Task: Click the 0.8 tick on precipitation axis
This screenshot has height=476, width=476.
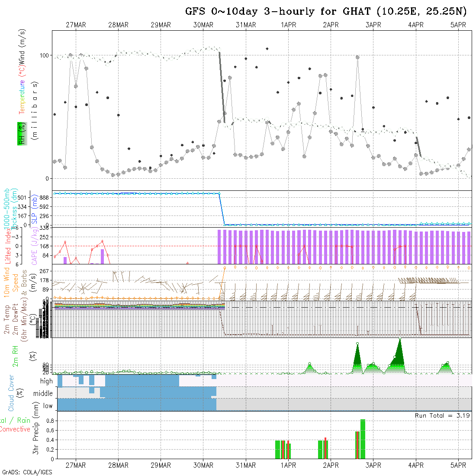Action: pyautogui.click(x=49, y=421)
